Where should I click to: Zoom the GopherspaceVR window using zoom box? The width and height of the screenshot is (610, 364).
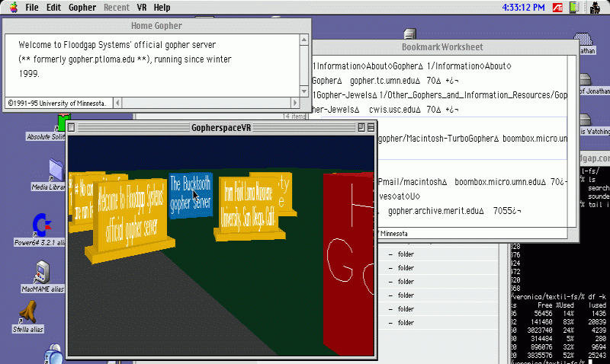click(x=360, y=128)
